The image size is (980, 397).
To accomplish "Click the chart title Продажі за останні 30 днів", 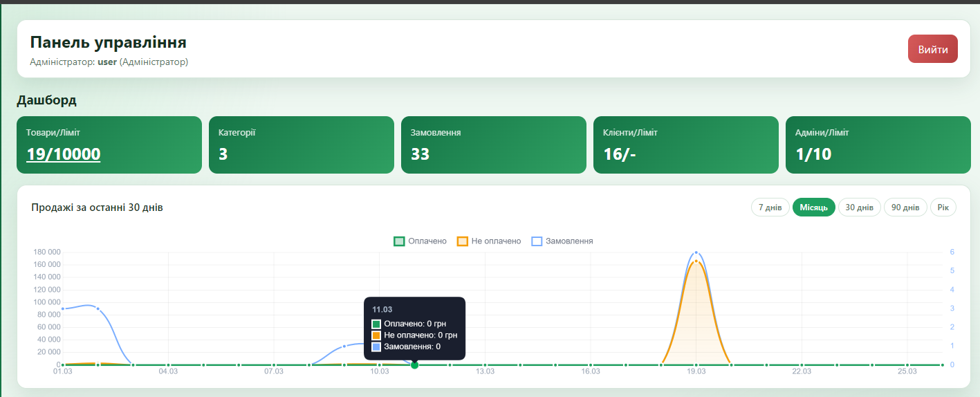I will (98, 207).
